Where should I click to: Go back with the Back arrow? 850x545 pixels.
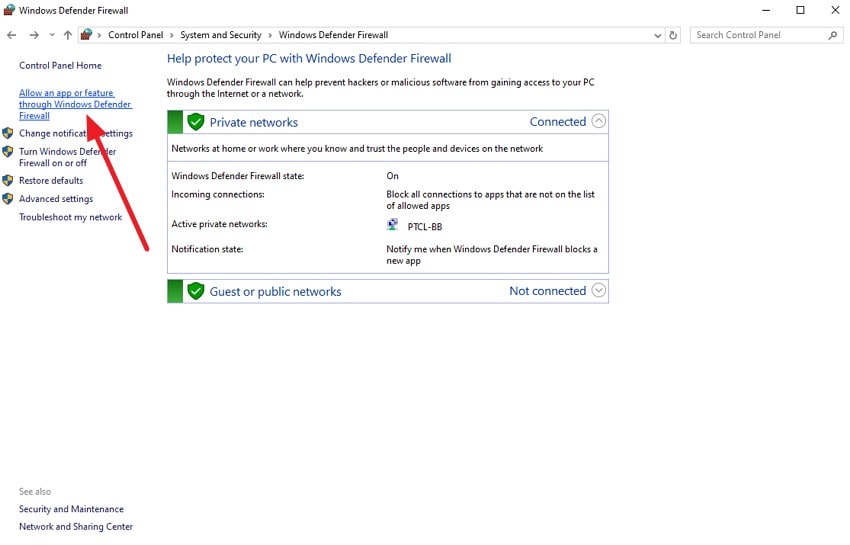tap(11, 35)
